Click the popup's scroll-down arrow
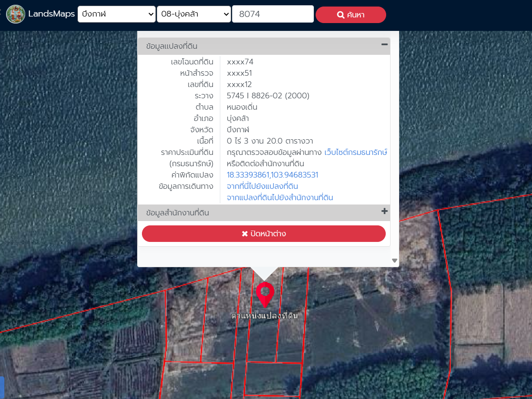Screen dimensions: 532x399 [x=394, y=261]
